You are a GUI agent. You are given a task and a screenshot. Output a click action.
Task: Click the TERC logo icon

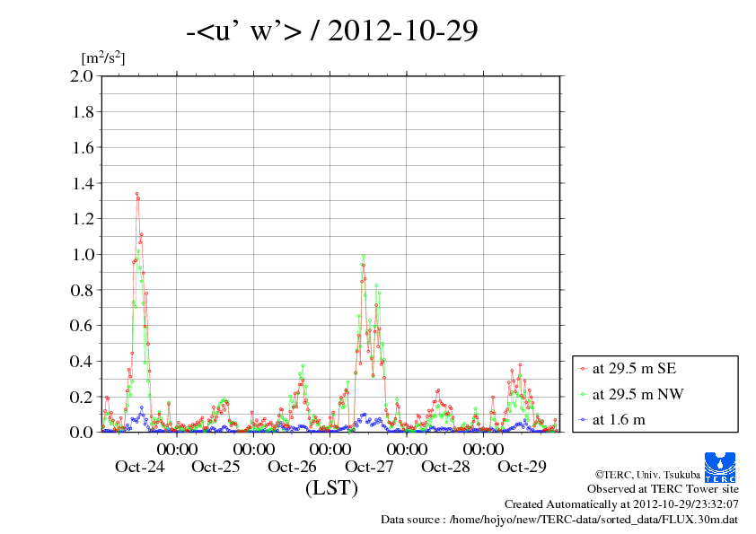point(720,468)
